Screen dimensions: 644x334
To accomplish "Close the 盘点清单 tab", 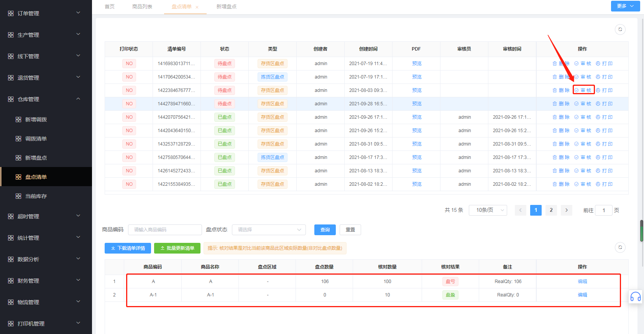I will pyautogui.click(x=197, y=7).
